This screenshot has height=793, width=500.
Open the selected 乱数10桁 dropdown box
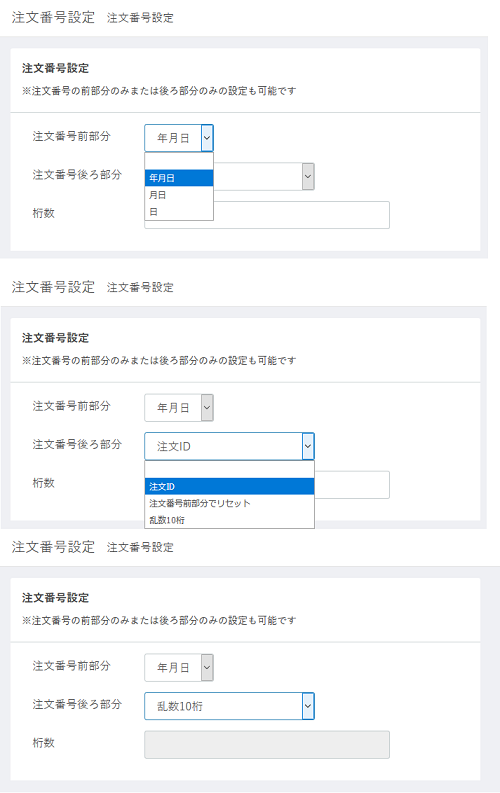coord(230,706)
